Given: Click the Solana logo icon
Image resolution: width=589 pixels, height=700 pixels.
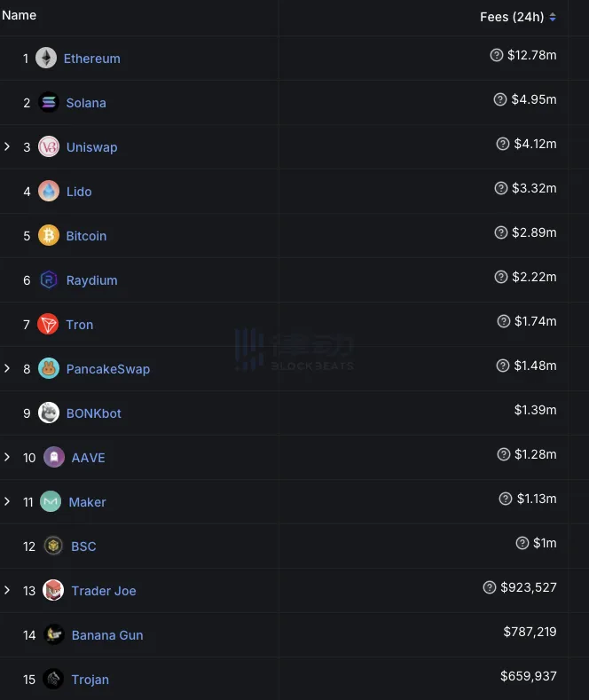Looking at the screenshot, I should [x=49, y=103].
